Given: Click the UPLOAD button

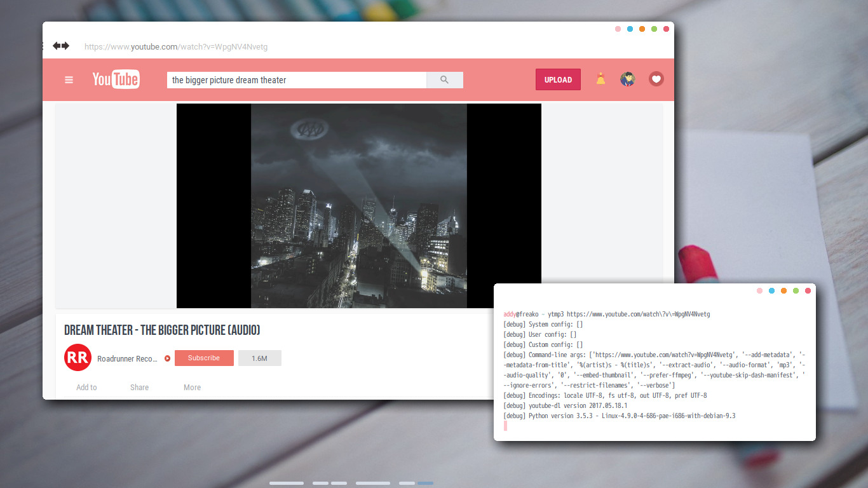Looking at the screenshot, I should tap(558, 79).
